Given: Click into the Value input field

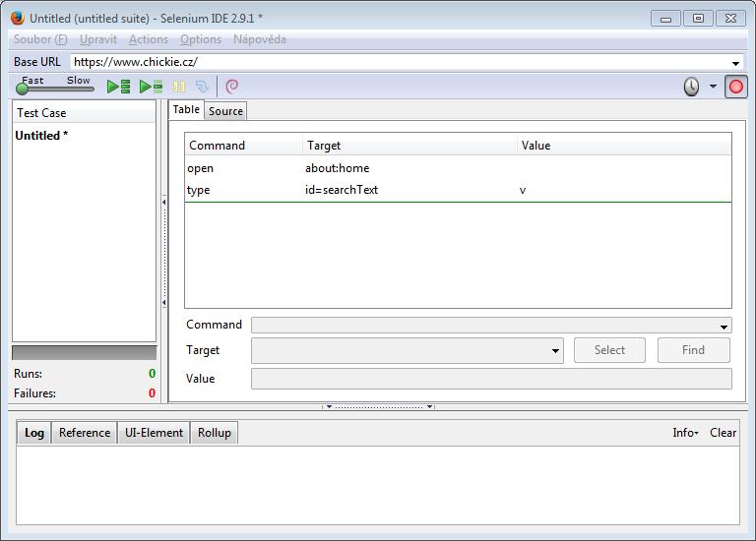Looking at the screenshot, I should [x=491, y=379].
